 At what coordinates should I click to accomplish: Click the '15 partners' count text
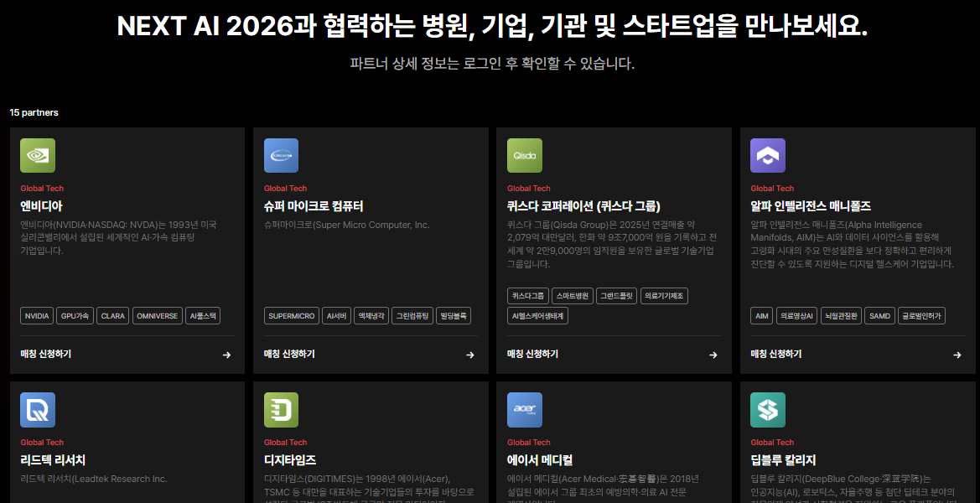[x=34, y=112]
